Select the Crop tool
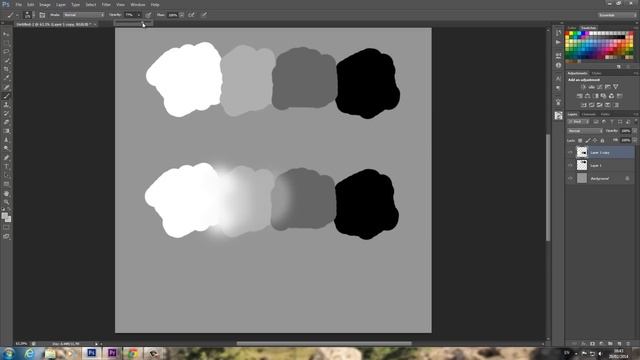Screen dimensions: 640x360 click(6, 69)
